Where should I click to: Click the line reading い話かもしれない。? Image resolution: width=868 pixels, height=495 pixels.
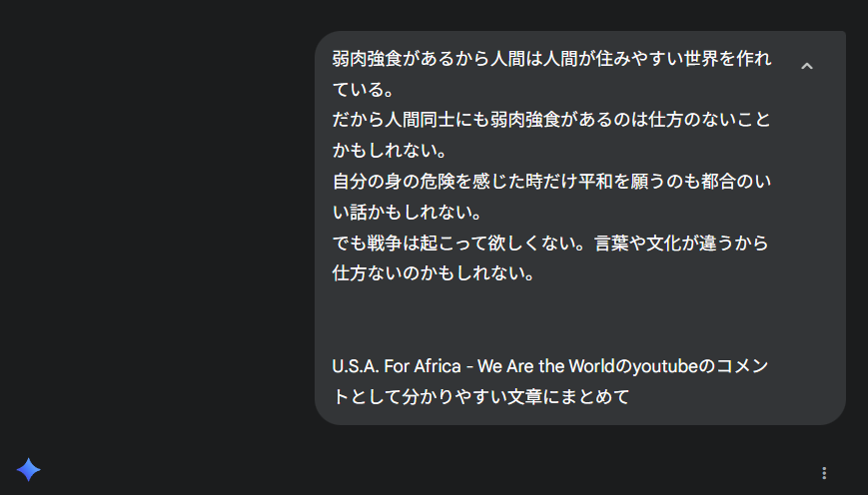(407, 212)
